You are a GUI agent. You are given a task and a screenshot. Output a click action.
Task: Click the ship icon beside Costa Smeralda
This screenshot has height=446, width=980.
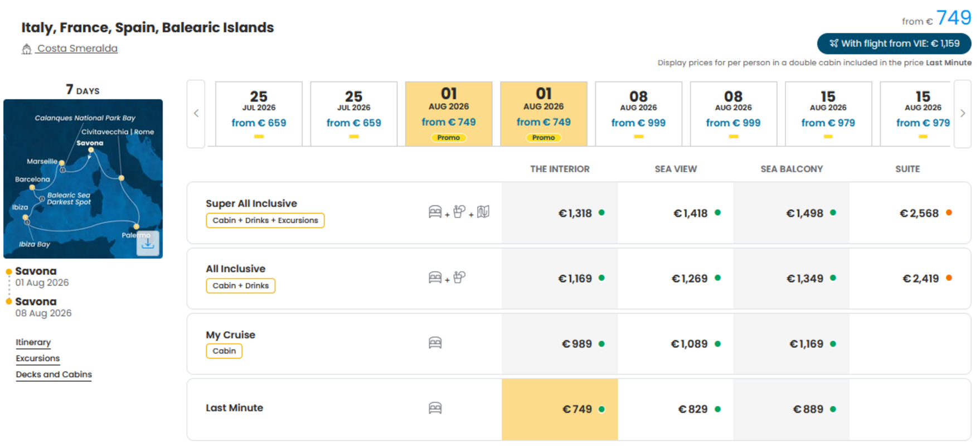pos(26,49)
